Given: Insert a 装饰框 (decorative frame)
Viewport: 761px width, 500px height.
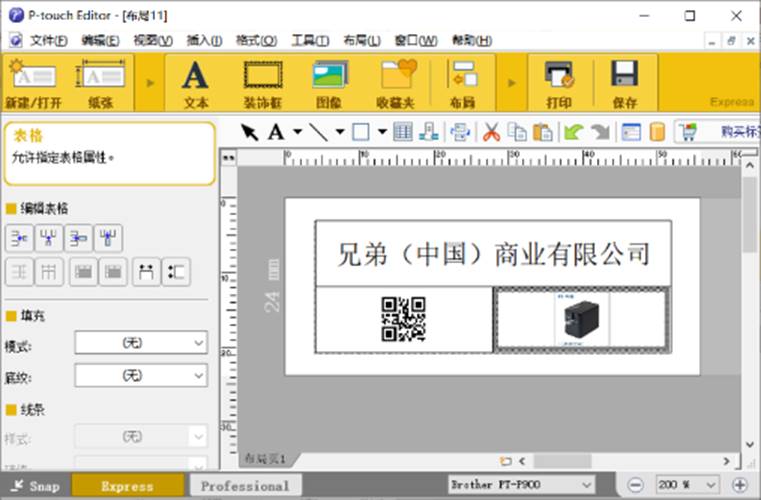Looking at the screenshot, I should pyautogui.click(x=263, y=83).
